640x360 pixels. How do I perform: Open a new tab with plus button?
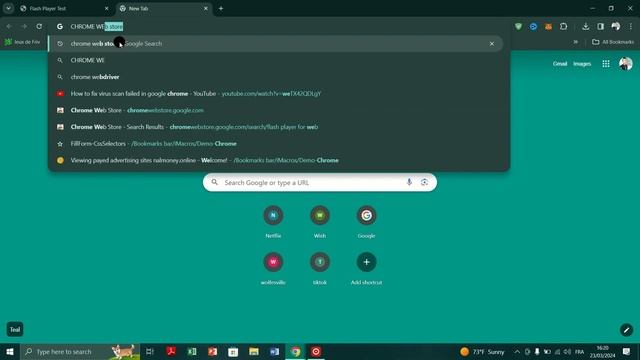(x=221, y=9)
